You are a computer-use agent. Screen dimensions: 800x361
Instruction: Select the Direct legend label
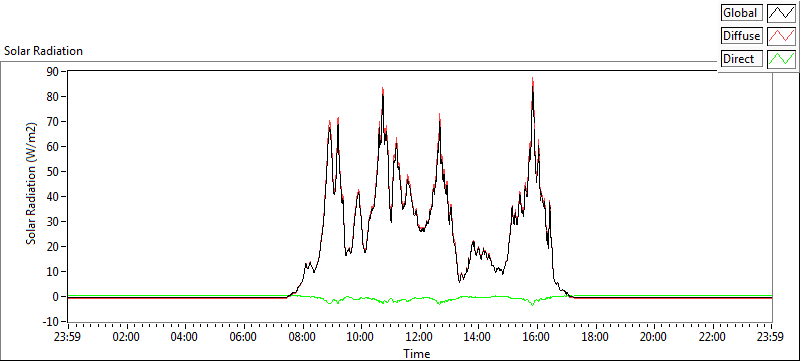point(742,59)
